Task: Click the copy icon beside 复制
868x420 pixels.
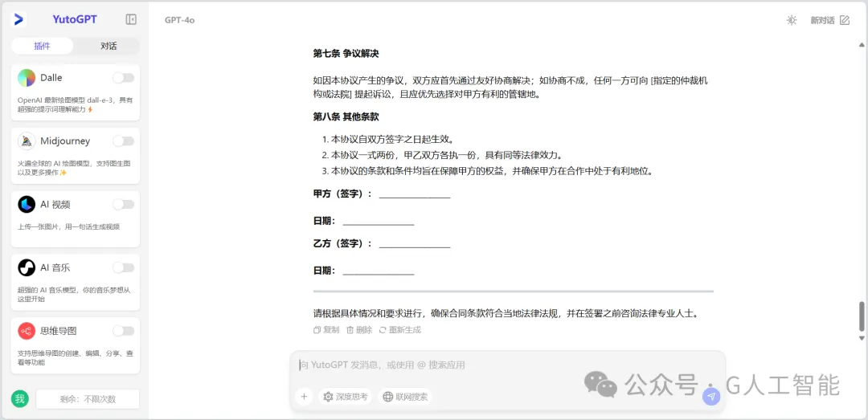Action: 317,330
